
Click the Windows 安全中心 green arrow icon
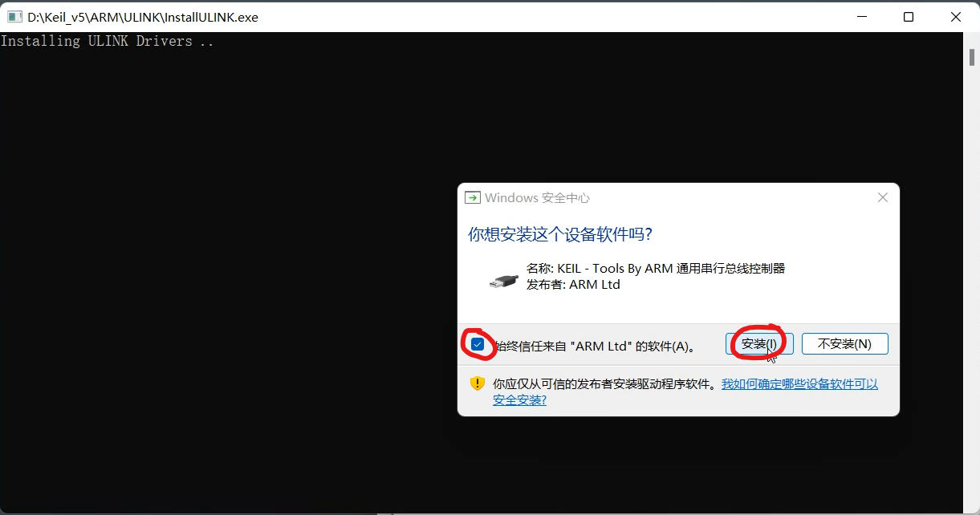473,198
